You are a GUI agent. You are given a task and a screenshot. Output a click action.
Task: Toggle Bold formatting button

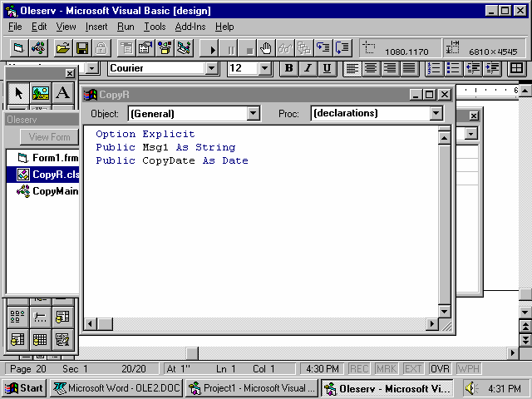click(288, 68)
